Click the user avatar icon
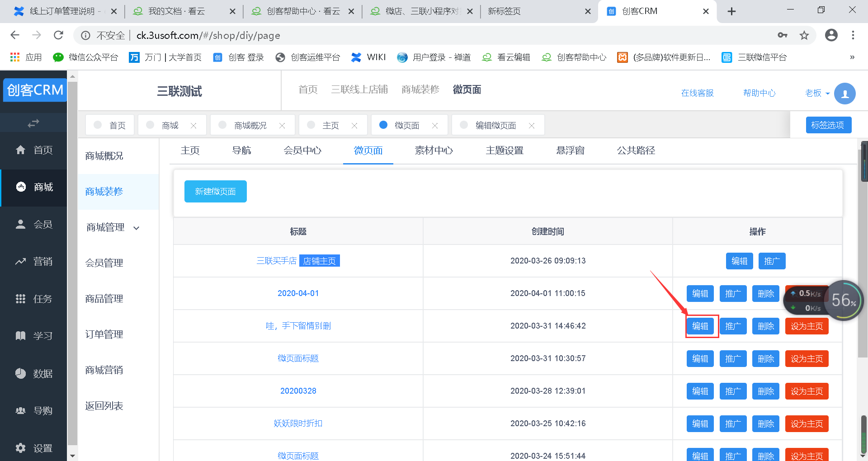Screen dimensions: 868x461 844,94
